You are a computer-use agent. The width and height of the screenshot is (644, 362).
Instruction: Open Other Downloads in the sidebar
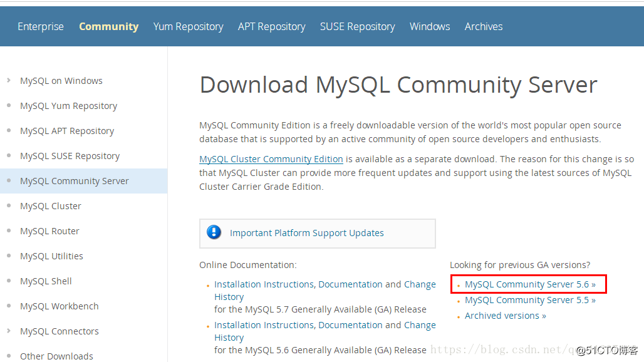tap(56, 356)
